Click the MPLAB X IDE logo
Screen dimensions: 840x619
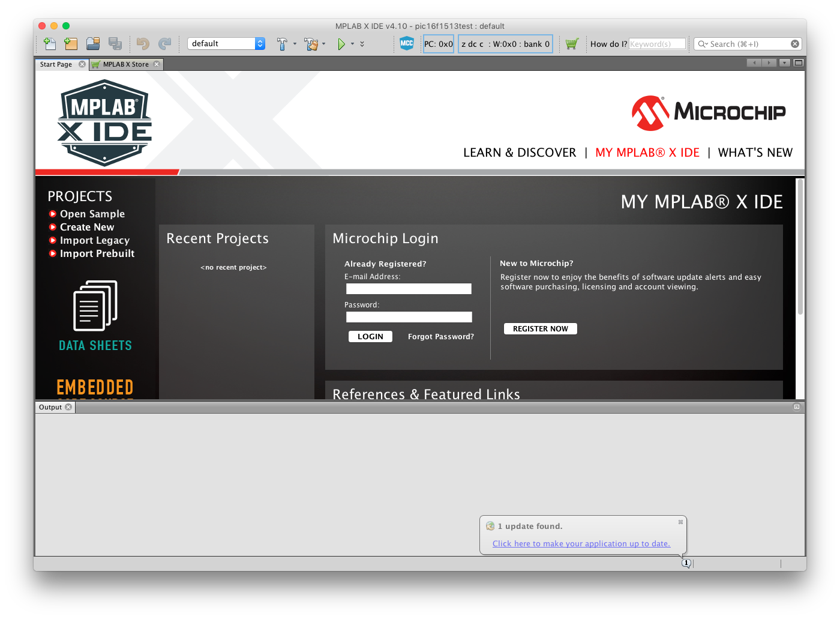pos(105,122)
